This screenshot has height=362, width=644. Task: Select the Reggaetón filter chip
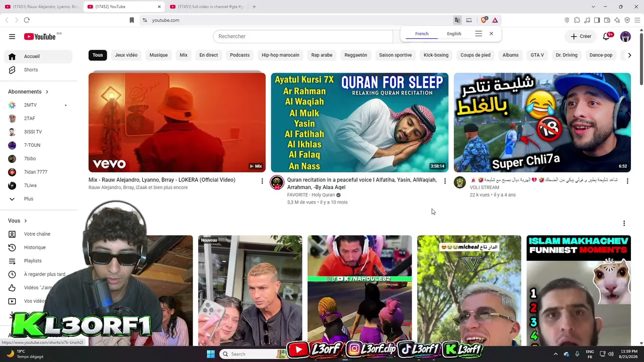click(x=356, y=55)
